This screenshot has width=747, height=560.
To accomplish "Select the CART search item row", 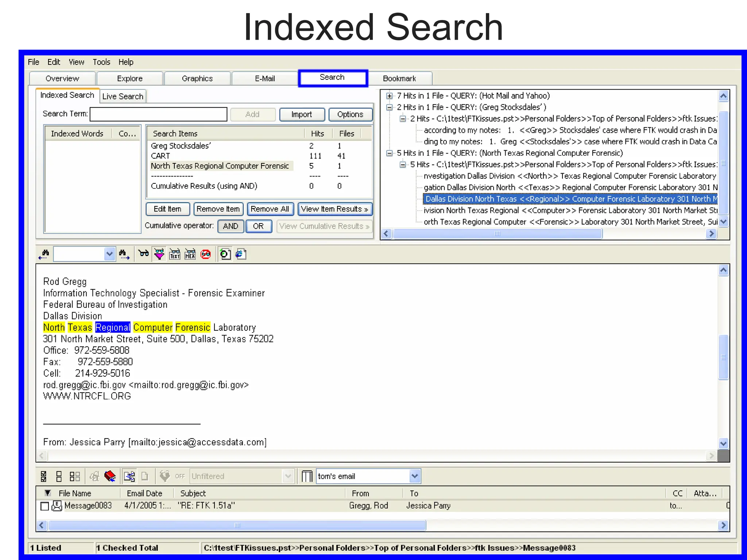I will (x=259, y=156).
